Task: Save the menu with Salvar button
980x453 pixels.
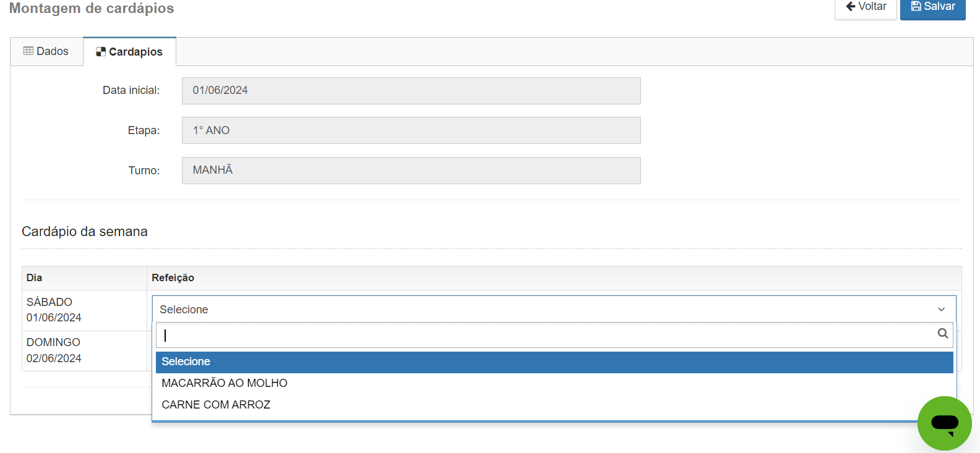Action: tap(933, 9)
